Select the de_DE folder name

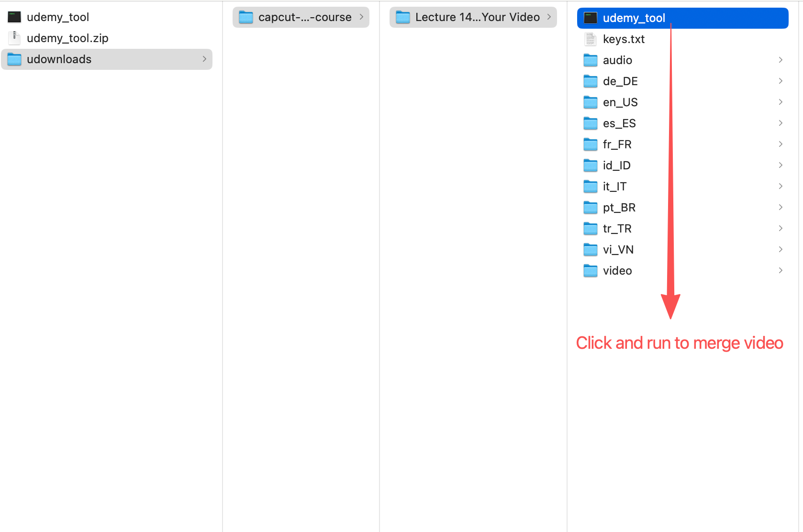point(620,81)
